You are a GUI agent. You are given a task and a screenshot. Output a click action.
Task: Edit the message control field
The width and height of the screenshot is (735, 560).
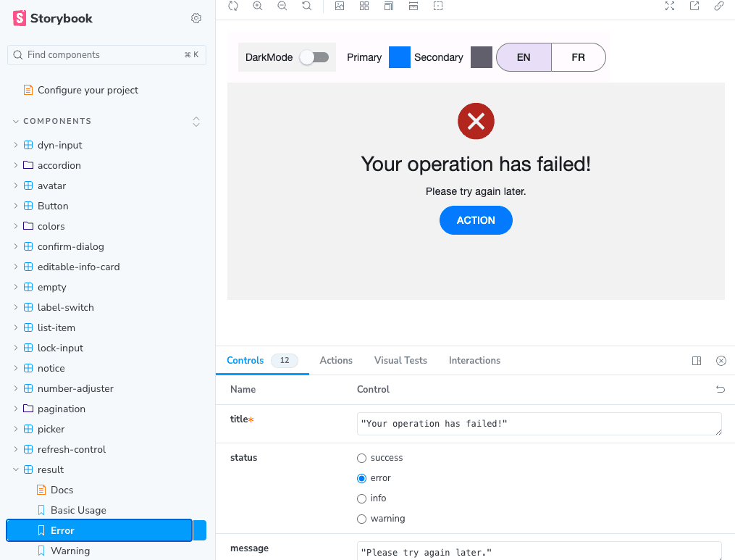(x=539, y=551)
